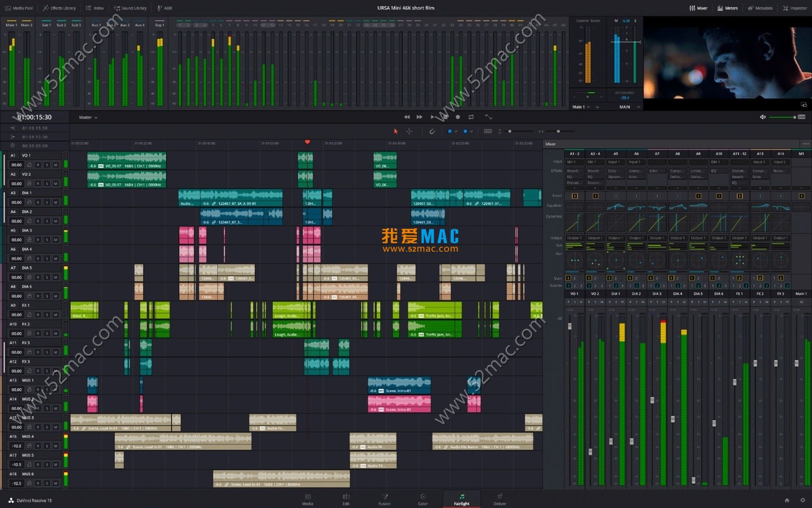
Task: Switch to the Fairlight page
Action: [x=462, y=499]
